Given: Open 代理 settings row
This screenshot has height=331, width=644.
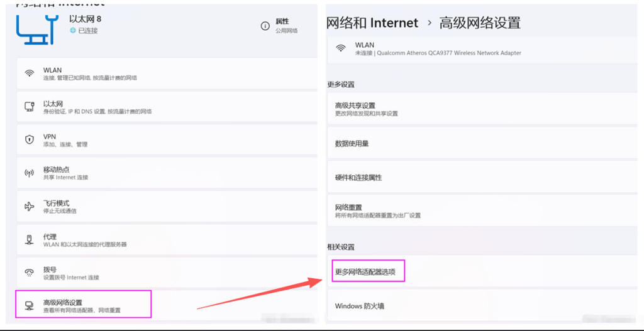Looking at the screenshot, I should click(167, 240).
